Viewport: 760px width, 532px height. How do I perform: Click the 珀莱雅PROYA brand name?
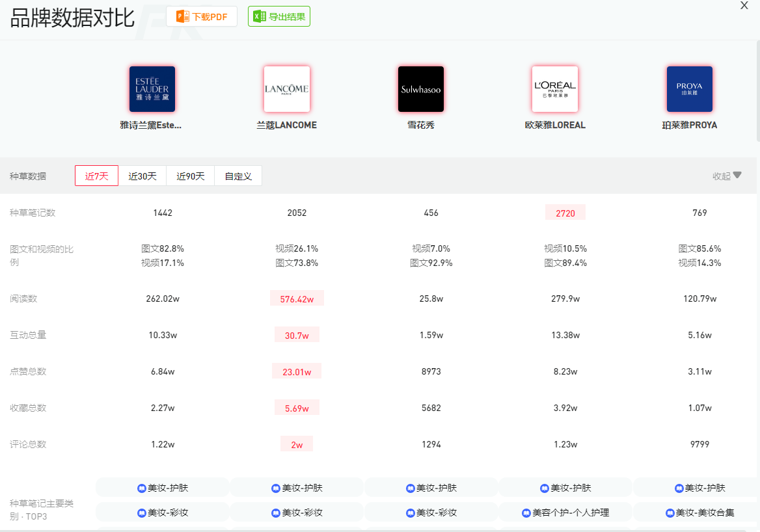(689, 125)
